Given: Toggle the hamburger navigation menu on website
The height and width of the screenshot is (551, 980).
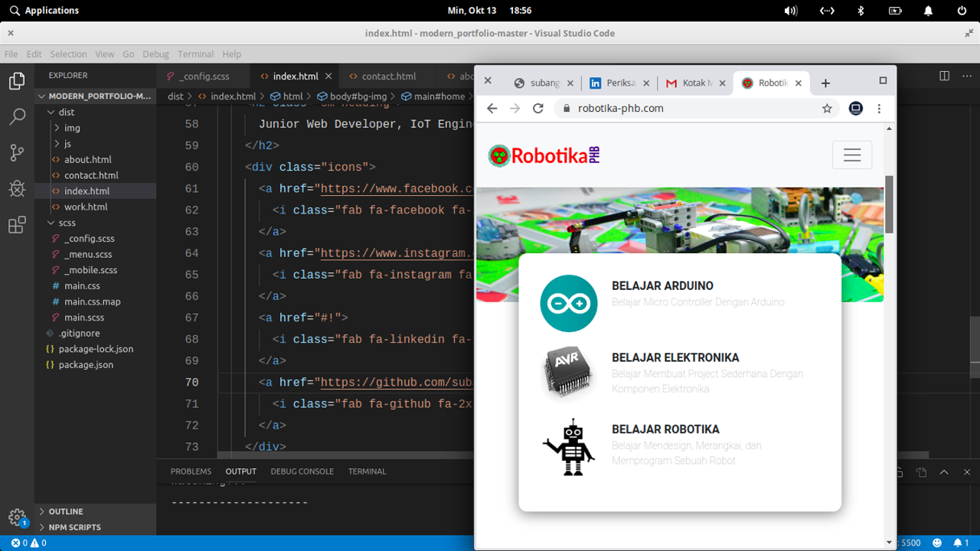Looking at the screenshot, I should point(852,155).
